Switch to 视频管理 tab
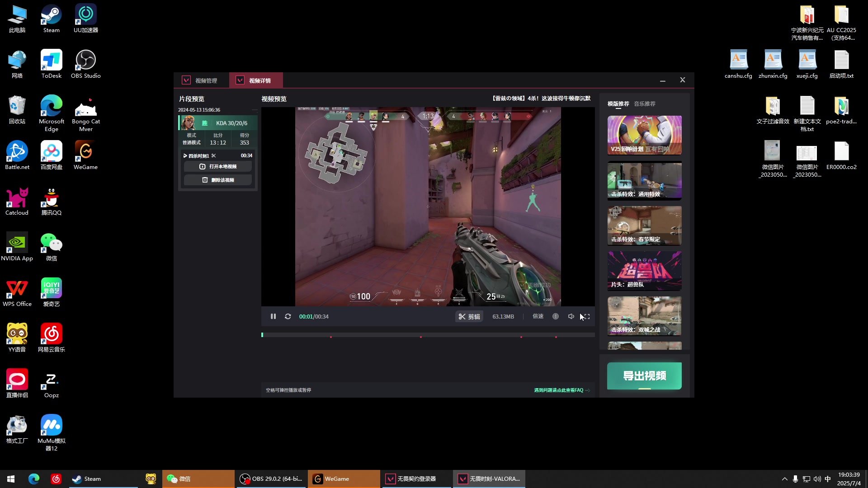Image resolution: width=868 pixels, height=488 pixels. point(201,80)
